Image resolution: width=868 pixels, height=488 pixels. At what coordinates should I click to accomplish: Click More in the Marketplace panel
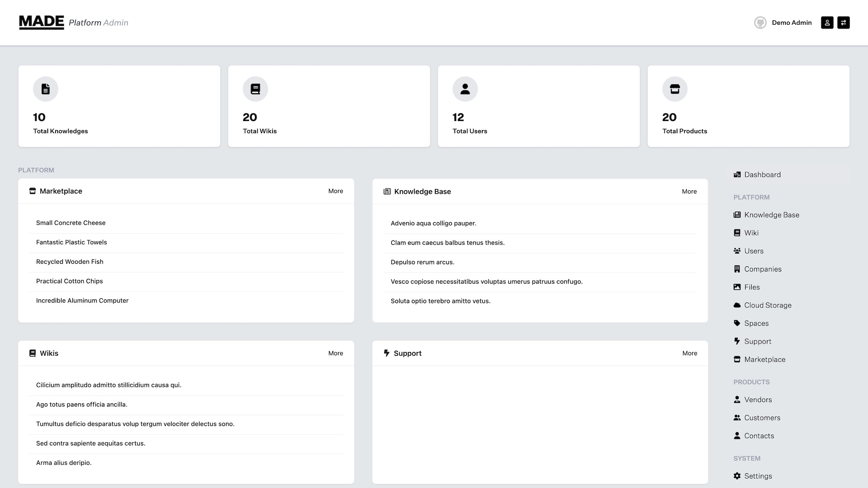click(x=335, y=191)
